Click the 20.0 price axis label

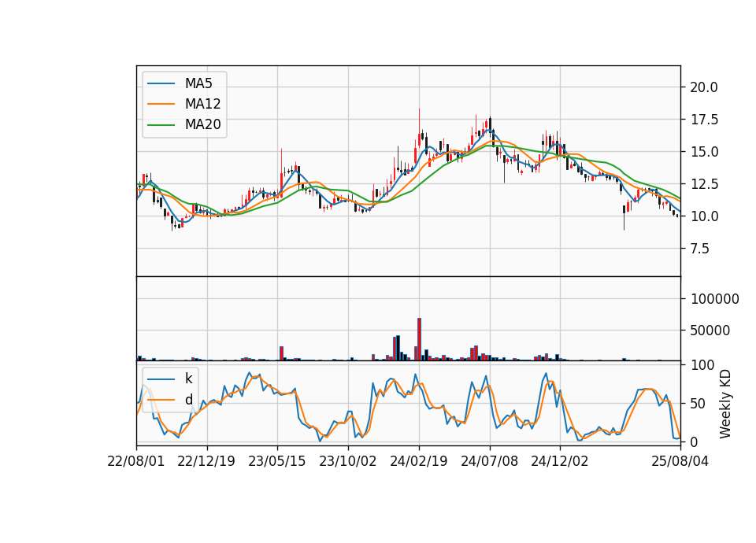[704, 87]
